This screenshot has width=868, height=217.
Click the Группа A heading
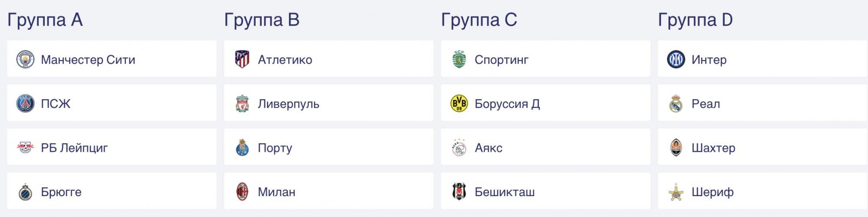click(45, 20)
